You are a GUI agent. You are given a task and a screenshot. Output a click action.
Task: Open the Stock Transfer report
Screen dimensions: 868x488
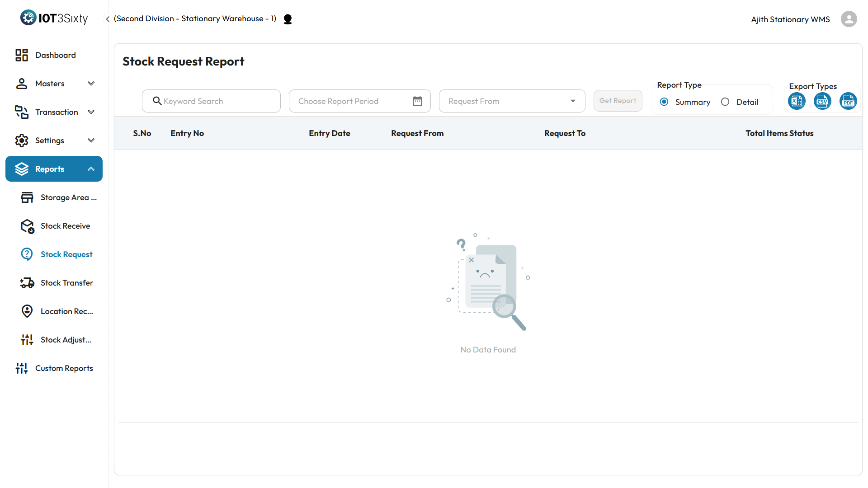(x=66, y=283)
